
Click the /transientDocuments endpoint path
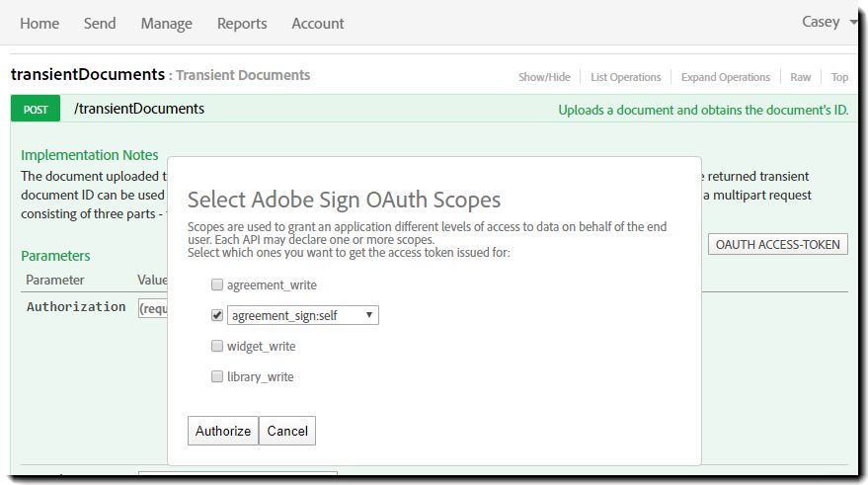pyautogui.click(x=139, y=109)
